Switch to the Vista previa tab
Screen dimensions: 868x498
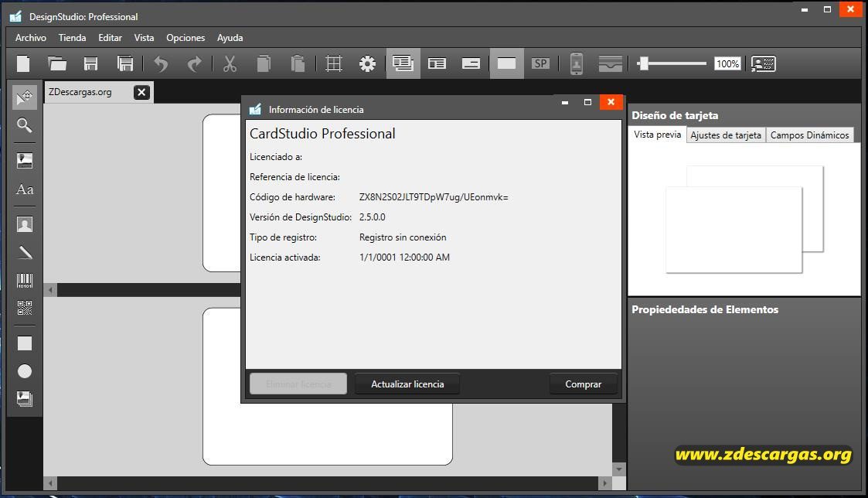pyautogui.click(x=657, y=135)
